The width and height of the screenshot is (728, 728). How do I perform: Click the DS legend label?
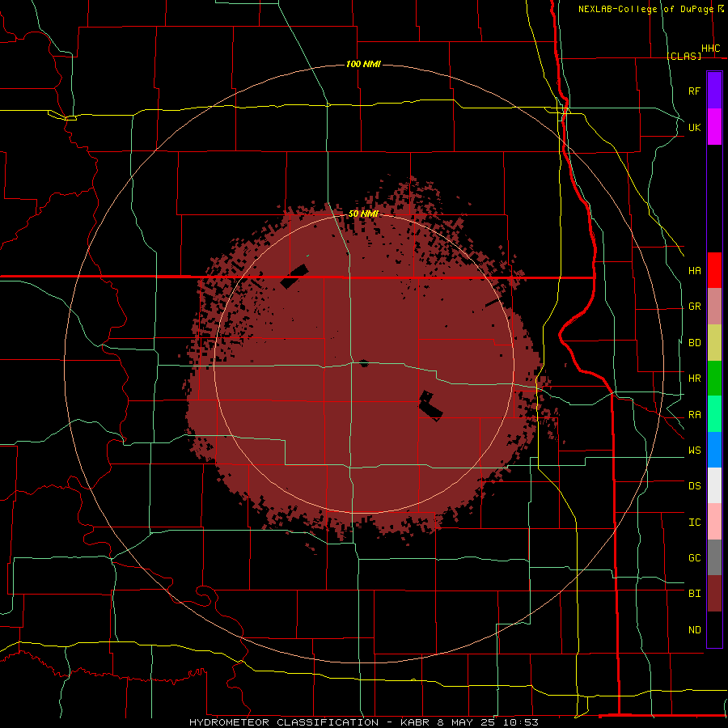tap(695, 486)
